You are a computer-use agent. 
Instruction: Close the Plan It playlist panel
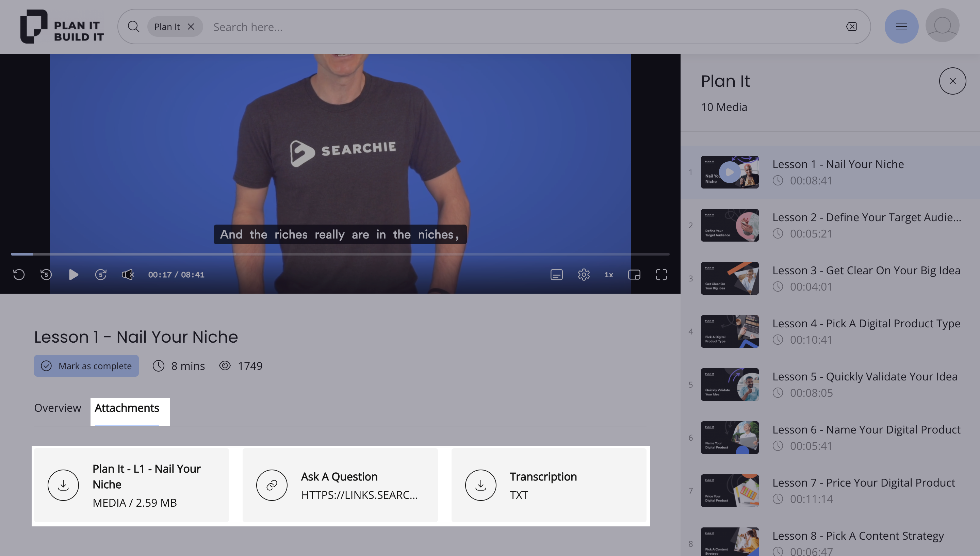tap(952, 81)
